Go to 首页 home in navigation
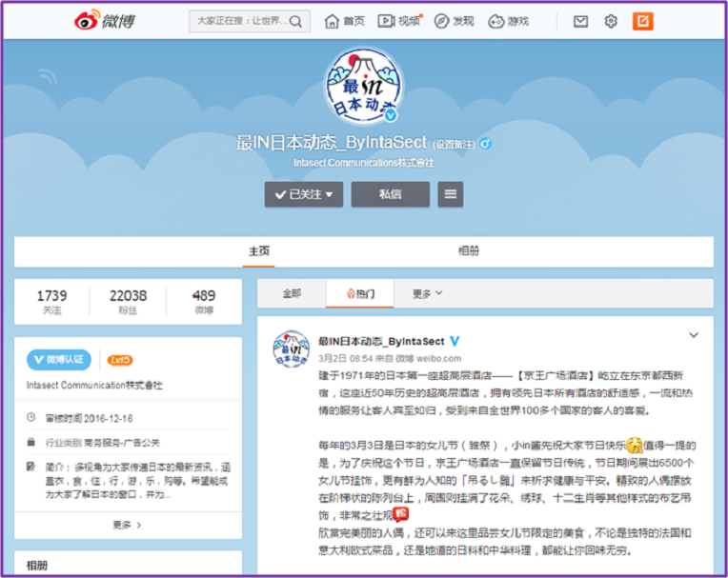 [x=345, y=21]
